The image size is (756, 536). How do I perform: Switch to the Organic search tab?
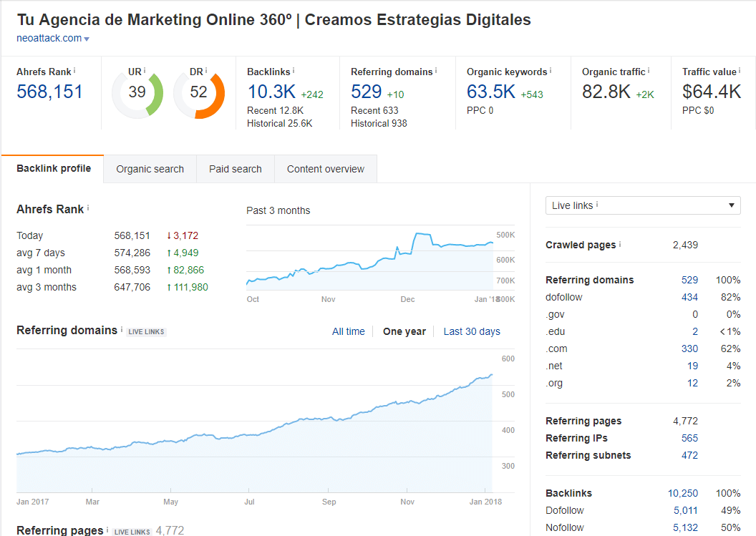point(150,169)
